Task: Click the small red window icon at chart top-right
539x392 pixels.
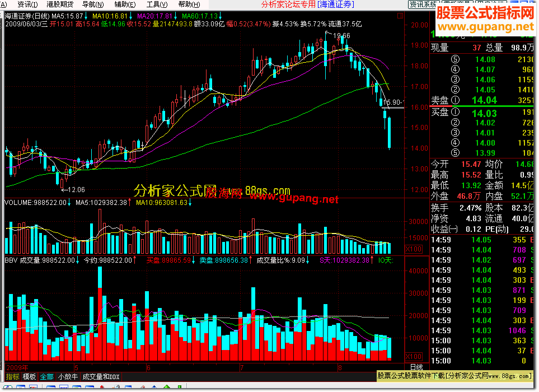Action: pyautogui.click(x=400, y=16)
